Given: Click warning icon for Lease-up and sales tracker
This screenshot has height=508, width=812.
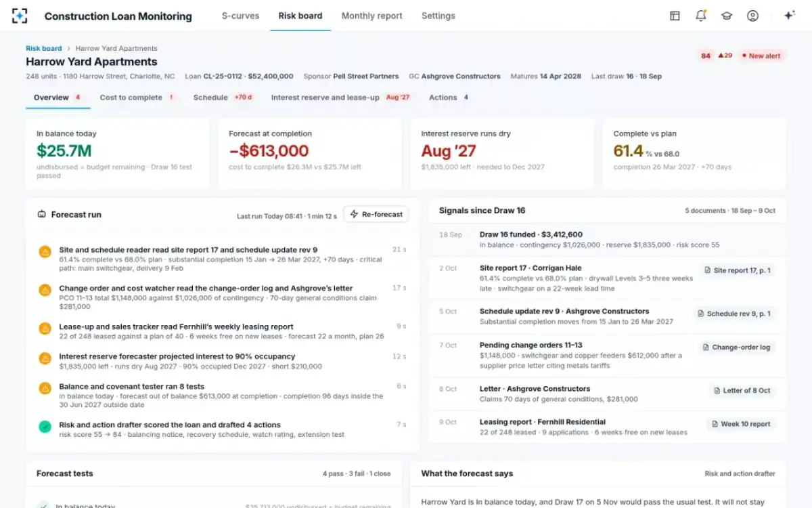Looking at the screenshot, I should [45, 329].
